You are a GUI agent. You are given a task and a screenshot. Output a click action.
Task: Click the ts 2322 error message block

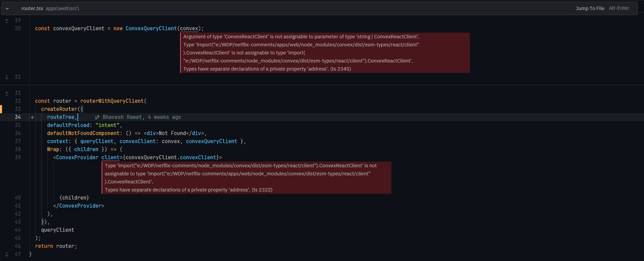pos(246,178)
